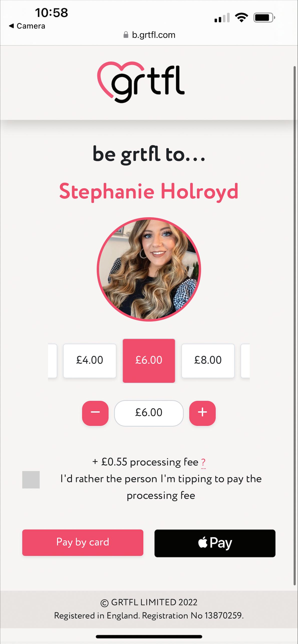The width and height of the screenshot is (298, 644).
Task: Decrease the tip with the minus button
Action: coord(95,413)
